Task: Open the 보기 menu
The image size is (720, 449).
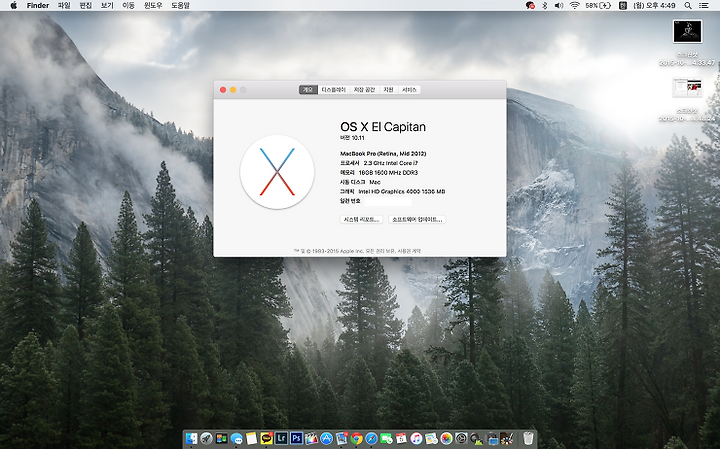Action: (x=107, y=6)
